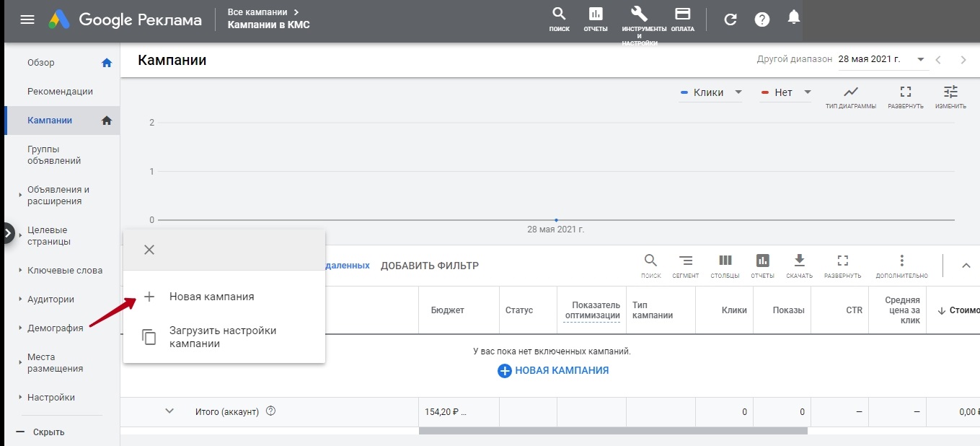
Task: Open table reports via Отчеты
Action: click(762, 266)
